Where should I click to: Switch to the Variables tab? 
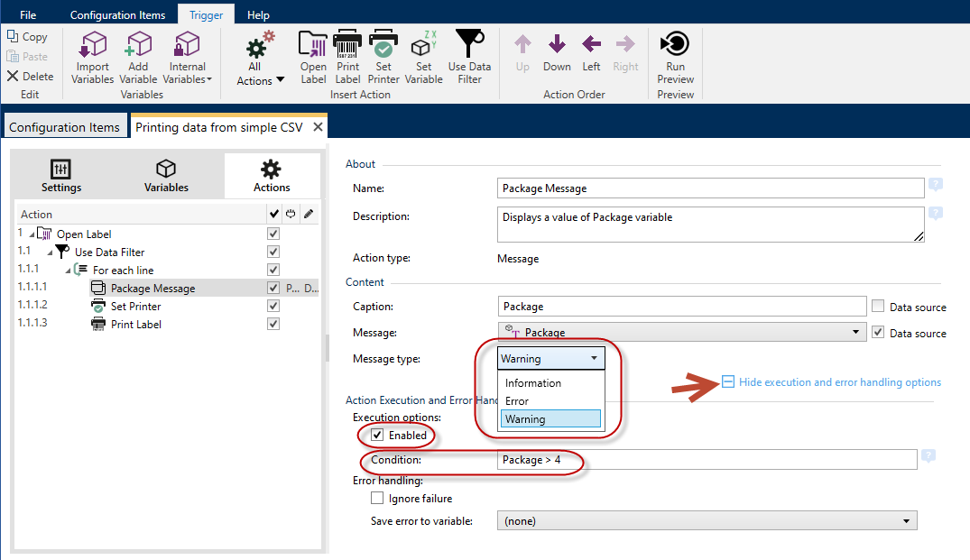pyautogui.click(x=166, y=176)
